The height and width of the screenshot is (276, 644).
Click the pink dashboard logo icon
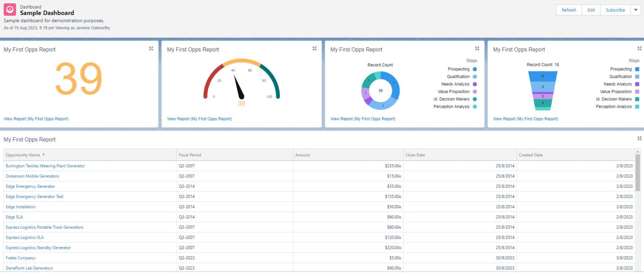pyautogui.click(x=9, y=9)
